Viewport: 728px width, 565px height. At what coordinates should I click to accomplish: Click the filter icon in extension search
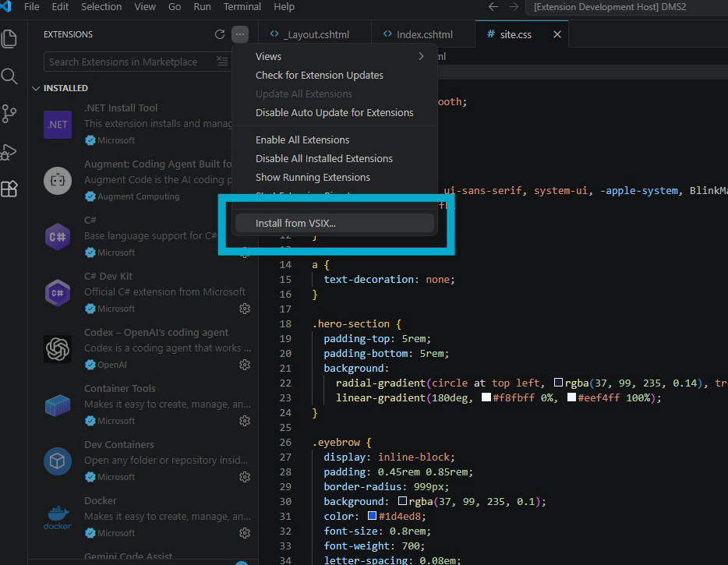[222, 62]
